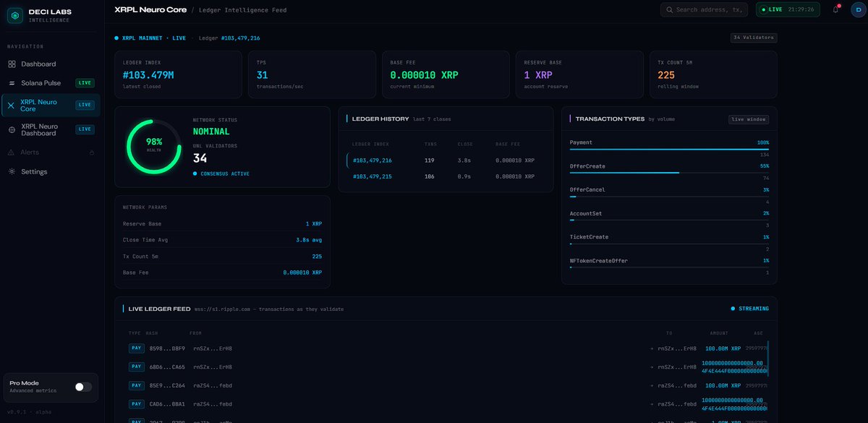Screen dimensions: 868x423
Task: Toggle Pro Mode switch
Action: pyautogui.click(x=84, y=387)
